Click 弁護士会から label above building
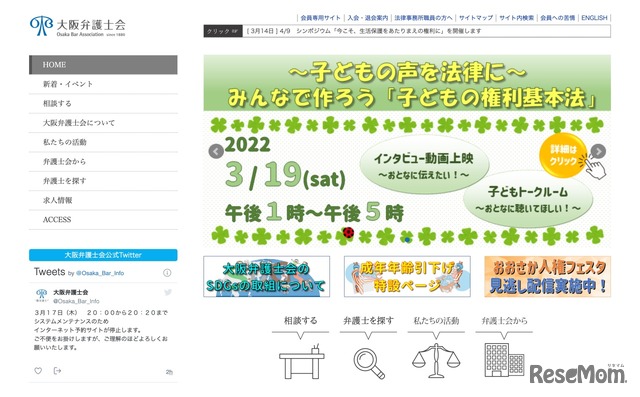The width and height of the screenshot is (640, 397). (504, 321)
